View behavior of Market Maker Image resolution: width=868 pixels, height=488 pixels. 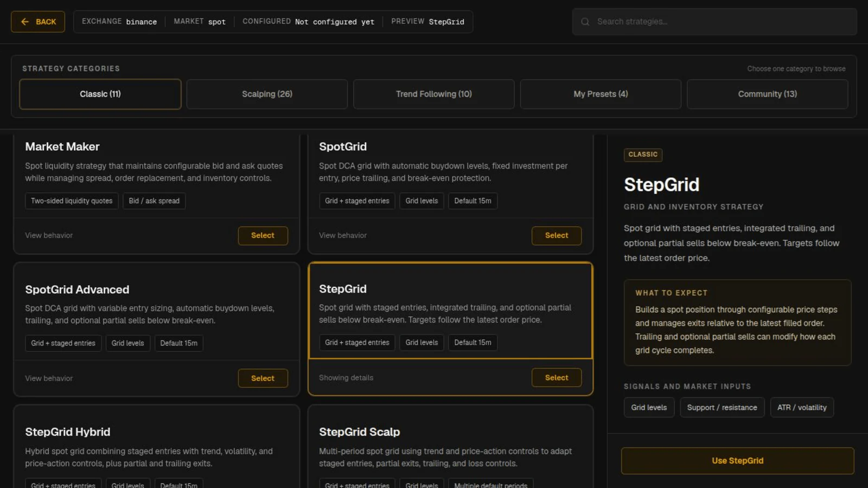point(49,235)
